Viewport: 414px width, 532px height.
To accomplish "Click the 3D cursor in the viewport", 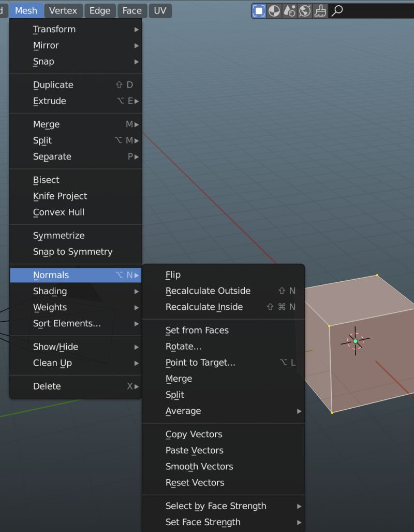I will pyautogui.click(x=356, y=341).
